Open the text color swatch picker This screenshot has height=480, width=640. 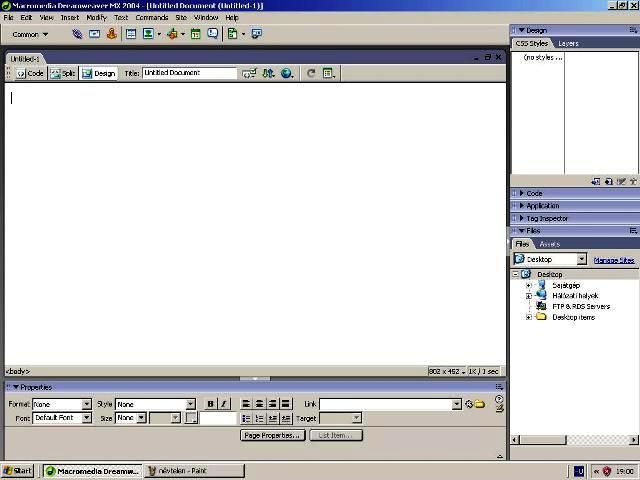(191, 418)
